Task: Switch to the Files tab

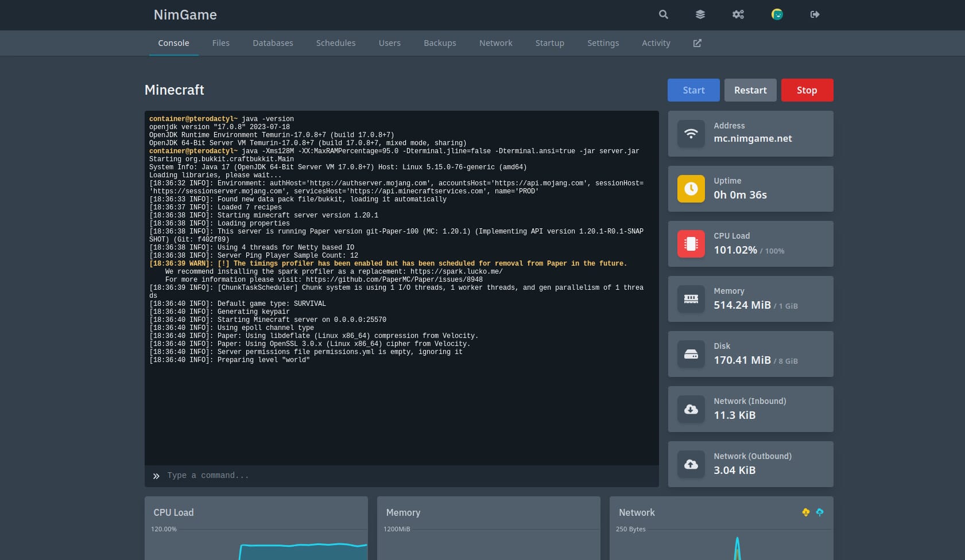Action: [x=220, y=43]
